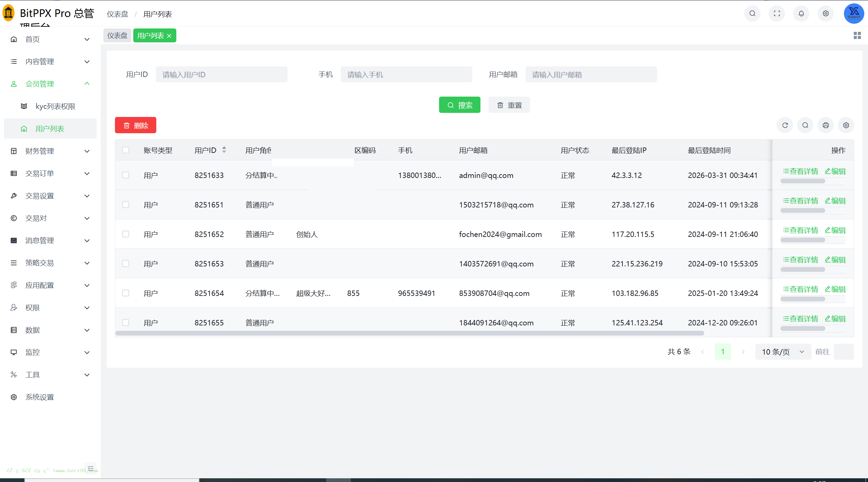Toggle fullscreen mode icon

click(x=777, y=14)
